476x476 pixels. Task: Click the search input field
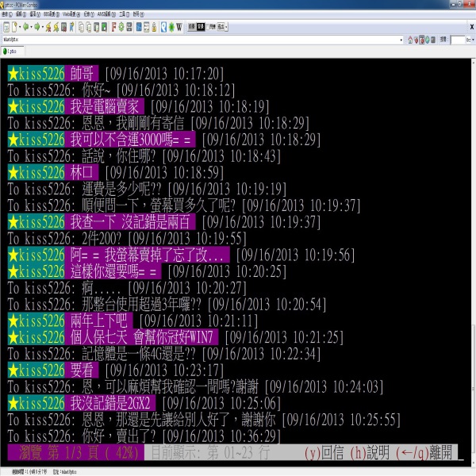click(x=458, y=40)
